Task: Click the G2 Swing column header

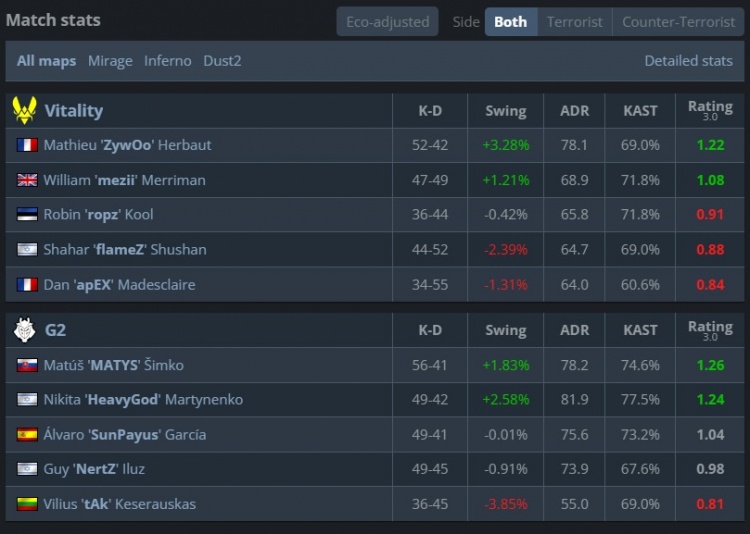Action: click(x=505, y=330)
